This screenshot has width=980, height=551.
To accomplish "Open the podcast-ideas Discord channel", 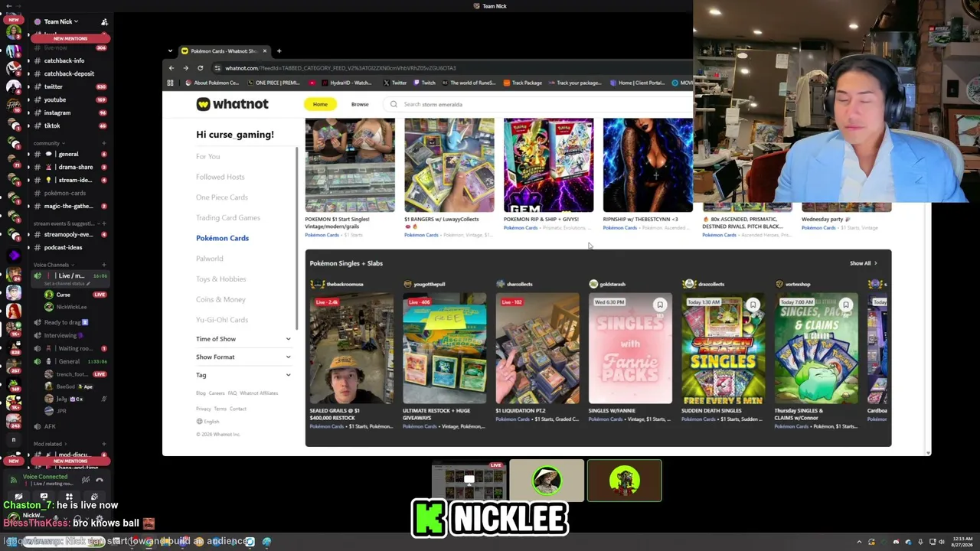I will tap(63, 247).
